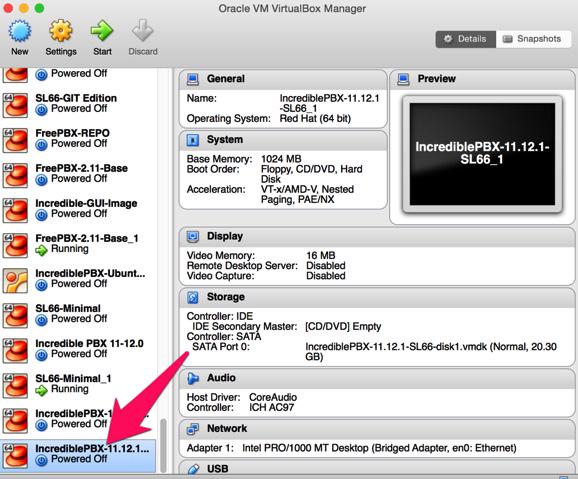
Task: Click the power-off status icon under SL66-GIT Edition
Action: [41, 110]
